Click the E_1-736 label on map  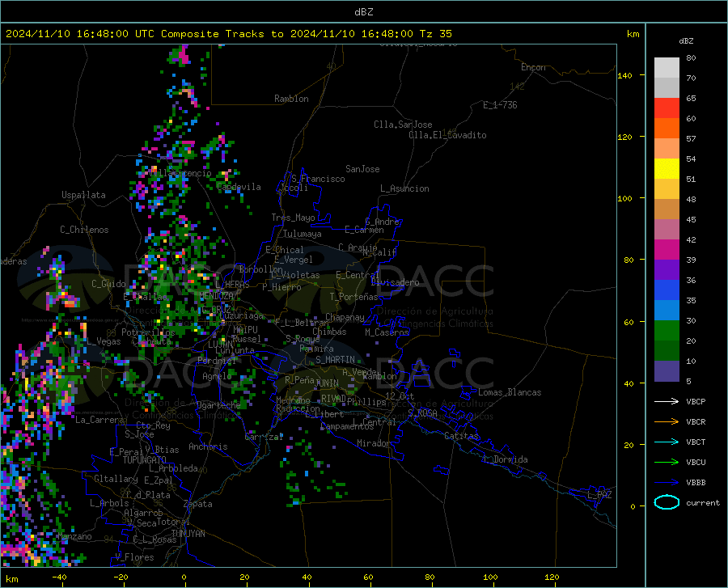click(x=500, y=105)
